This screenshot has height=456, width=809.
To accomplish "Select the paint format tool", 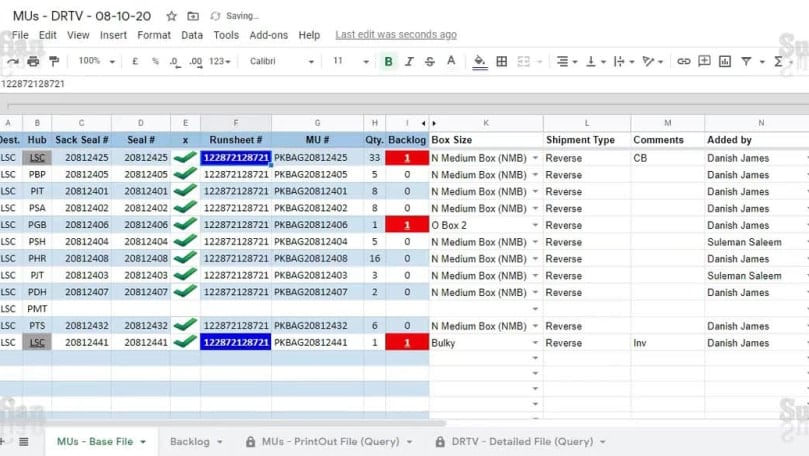I will [54, 61].
